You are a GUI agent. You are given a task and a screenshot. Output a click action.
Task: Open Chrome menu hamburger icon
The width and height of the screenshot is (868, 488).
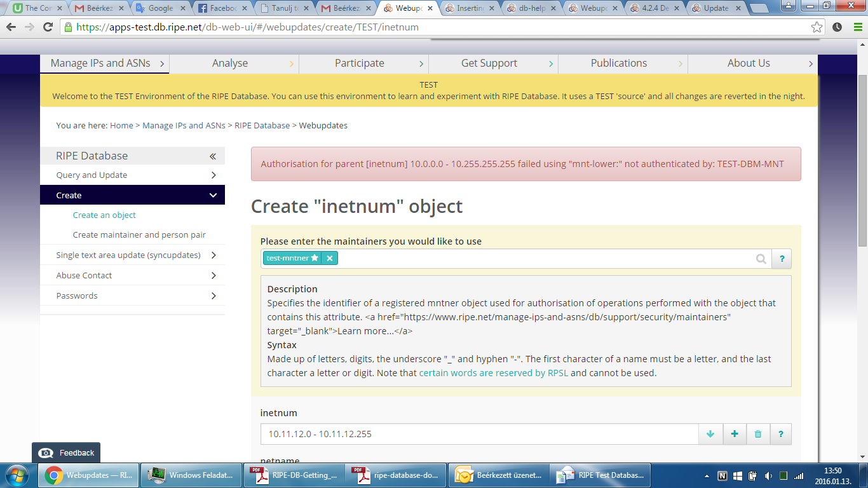[857, 27]
